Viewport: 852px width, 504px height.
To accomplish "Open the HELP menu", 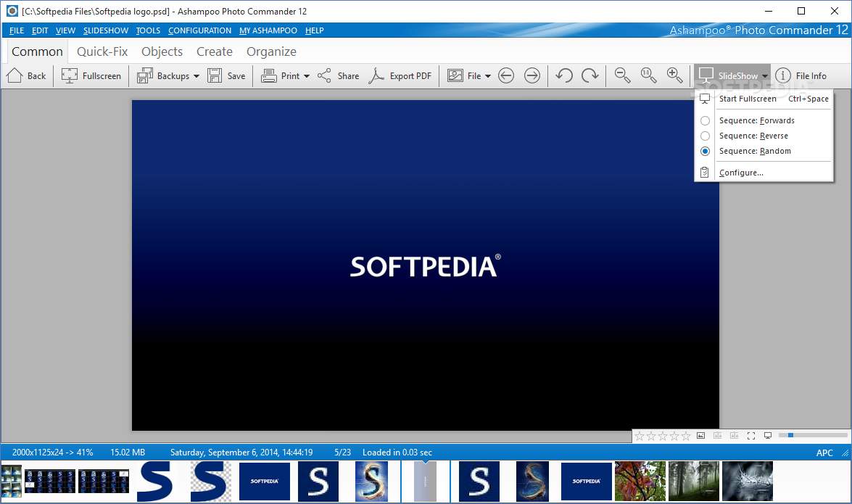I will pos(315,30).
